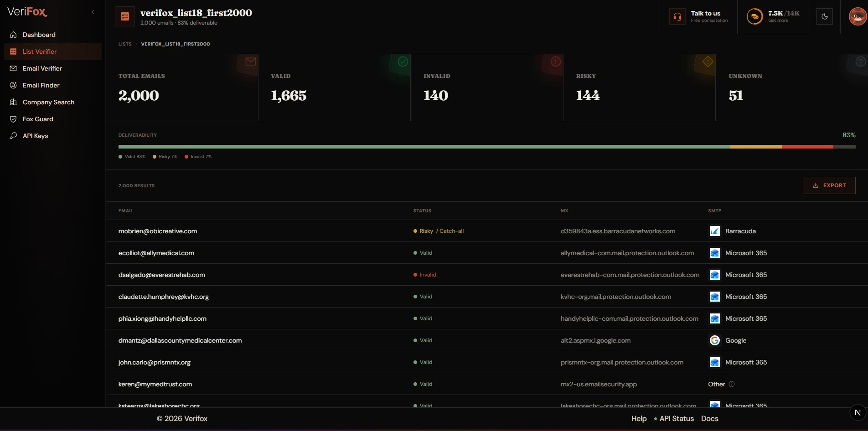Image resolution: width=868 pixels, height=431 pixels.
Task: Click the red invalid segment of deliverability bar
Action: pyautogui.click(x=807, y=147)
